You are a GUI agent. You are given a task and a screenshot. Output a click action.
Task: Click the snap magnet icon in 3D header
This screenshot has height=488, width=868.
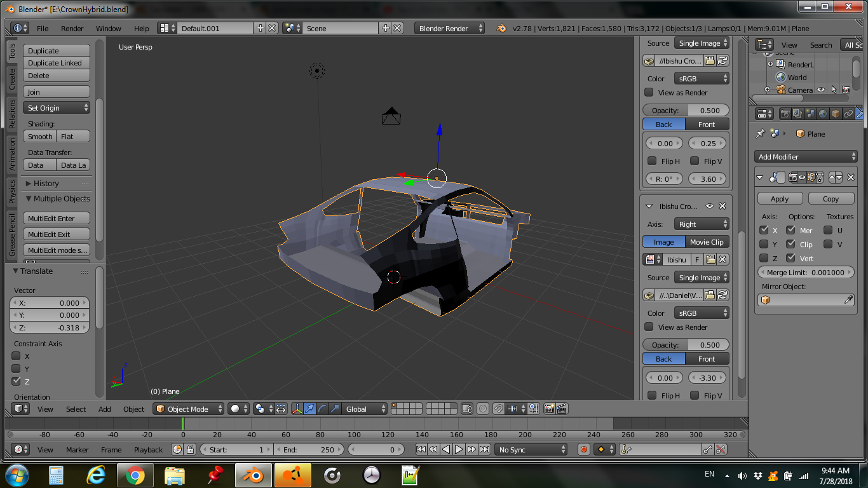(499, 409)
